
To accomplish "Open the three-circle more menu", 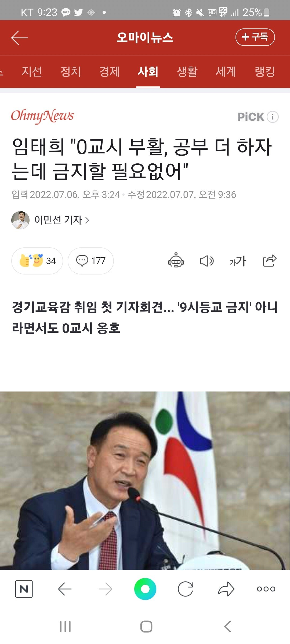I will (266, 589).
